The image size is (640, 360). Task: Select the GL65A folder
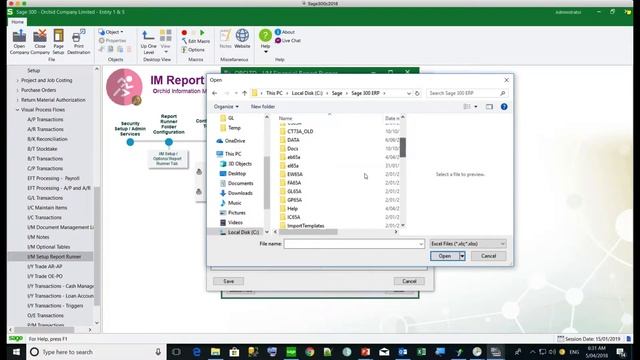(291, 191)
